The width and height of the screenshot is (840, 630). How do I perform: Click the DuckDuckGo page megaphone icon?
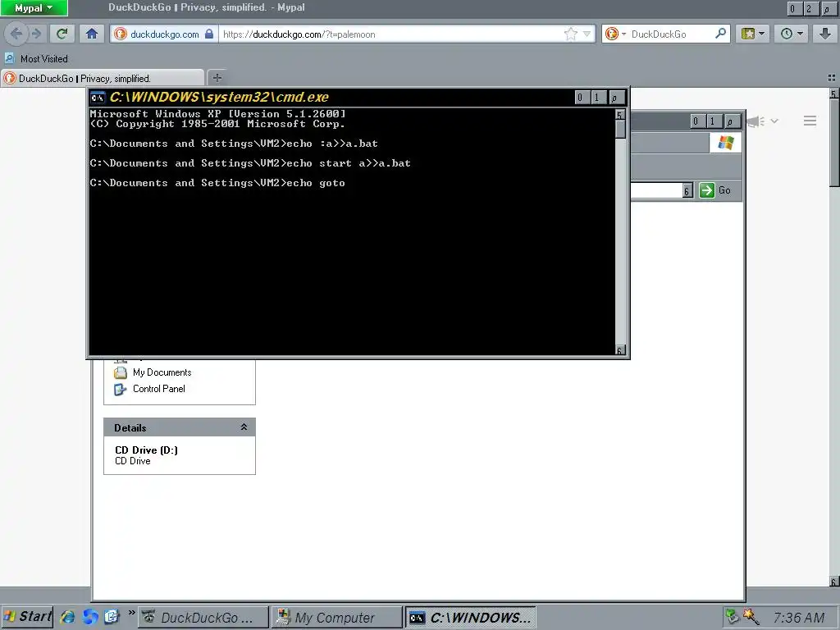[x=756, y=121]
